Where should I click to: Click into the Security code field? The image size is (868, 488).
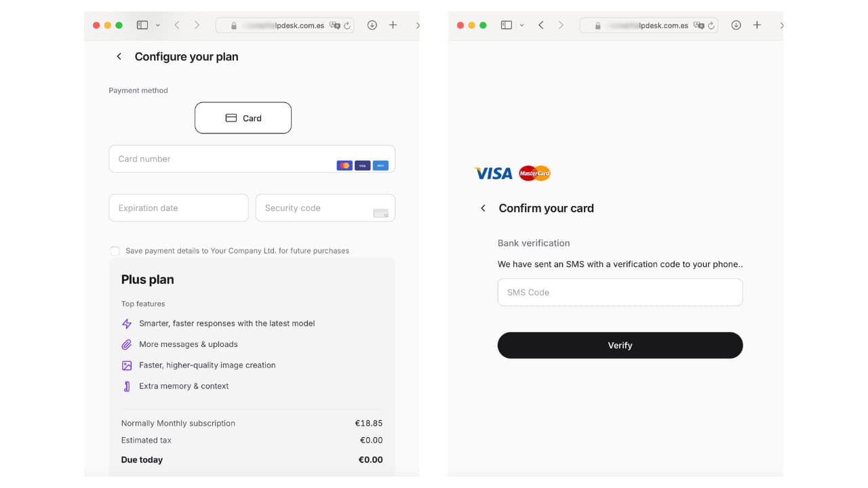pos(315,208)
